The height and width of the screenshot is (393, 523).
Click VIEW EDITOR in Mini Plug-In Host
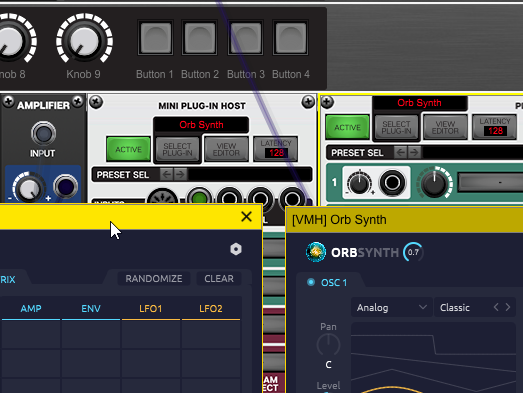[x=226, y=149]
